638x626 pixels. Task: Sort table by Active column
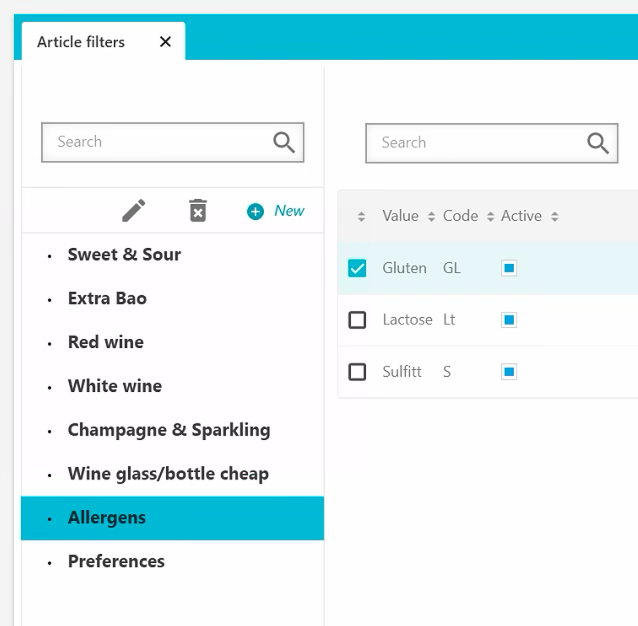pos(522,216)
